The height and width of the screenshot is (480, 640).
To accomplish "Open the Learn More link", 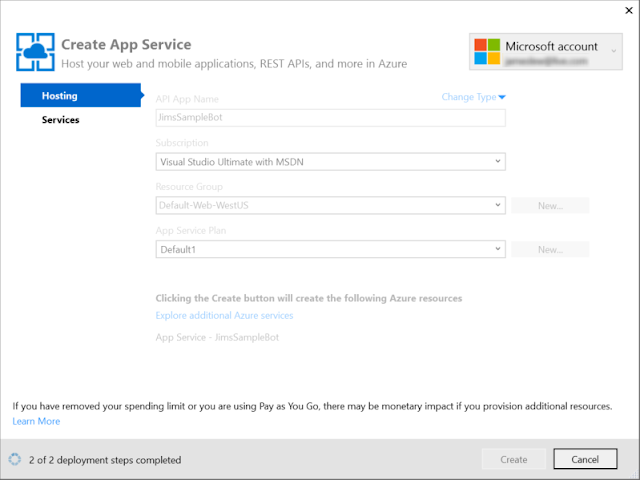I will (x=36, y=421).
